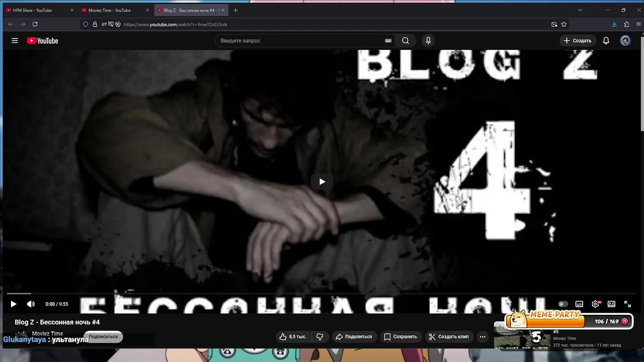Open YouTube notifications bell

pos(606,41)
